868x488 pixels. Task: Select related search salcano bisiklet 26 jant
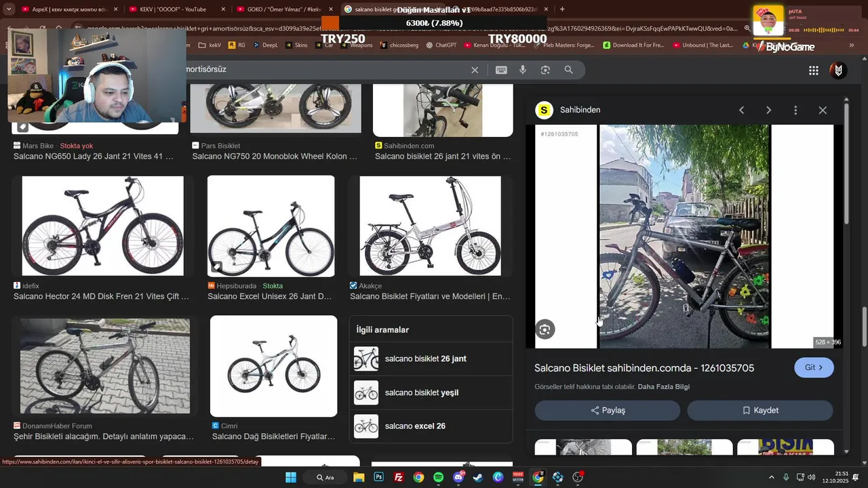pos(431,359)
